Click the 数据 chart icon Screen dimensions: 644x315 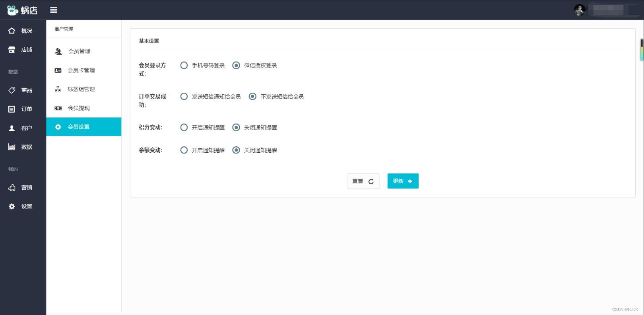[12, 147]
